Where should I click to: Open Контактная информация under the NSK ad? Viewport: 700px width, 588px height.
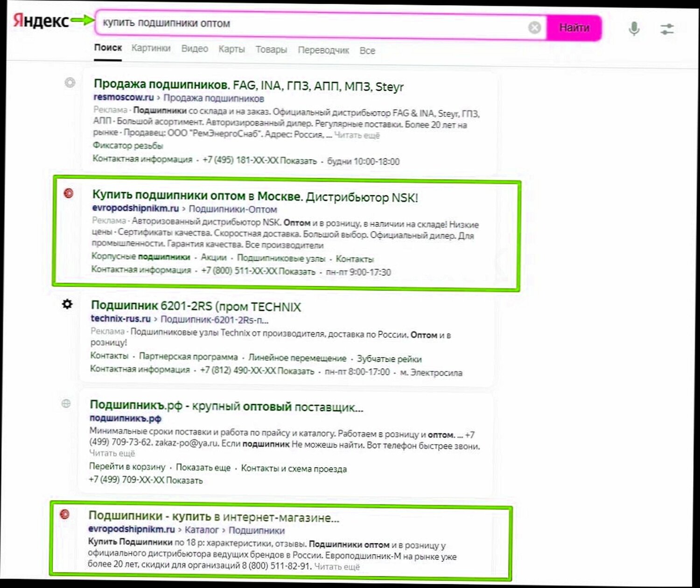(141, 270)
